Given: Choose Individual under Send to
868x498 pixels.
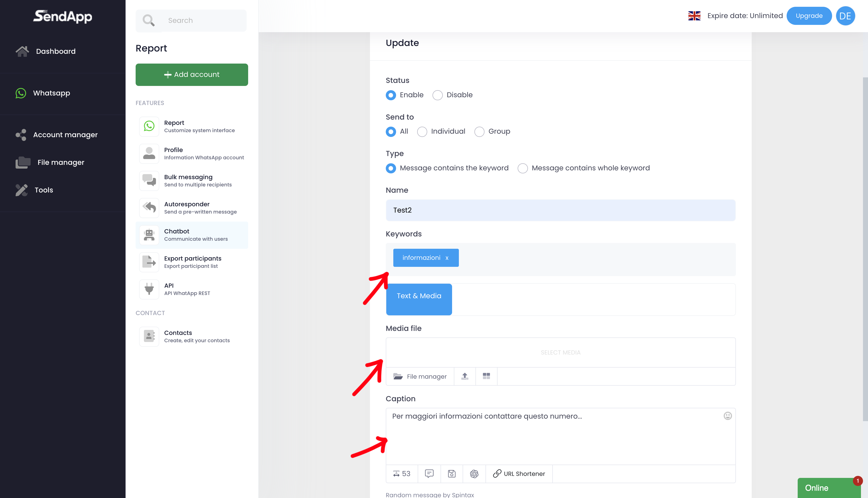Looking at the screenshot, I should 422,132.
